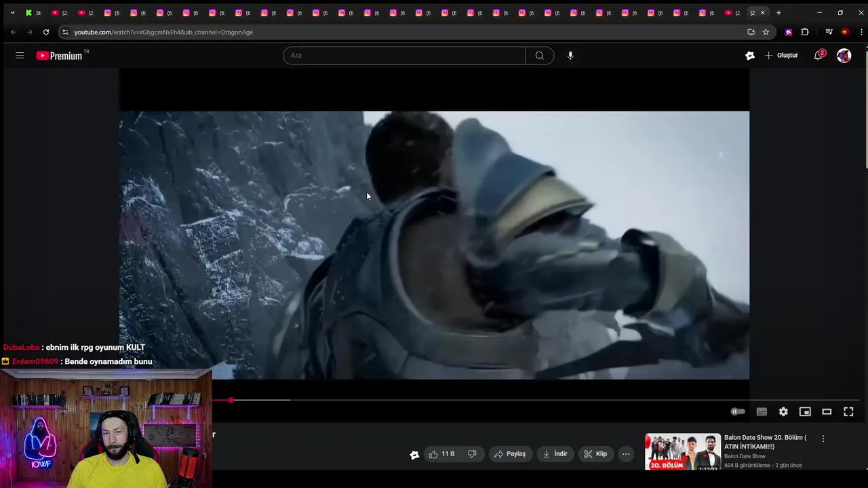Open player settings gear

pos(783,411)
